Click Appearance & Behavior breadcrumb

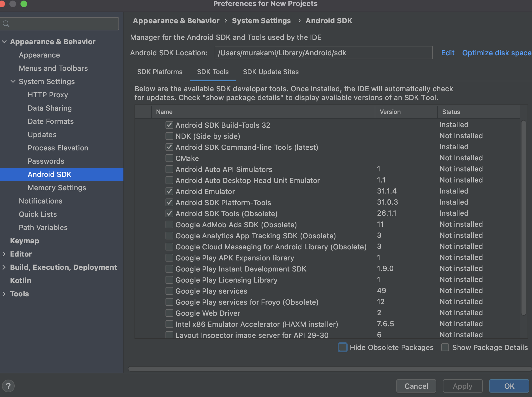coord(176,21)
